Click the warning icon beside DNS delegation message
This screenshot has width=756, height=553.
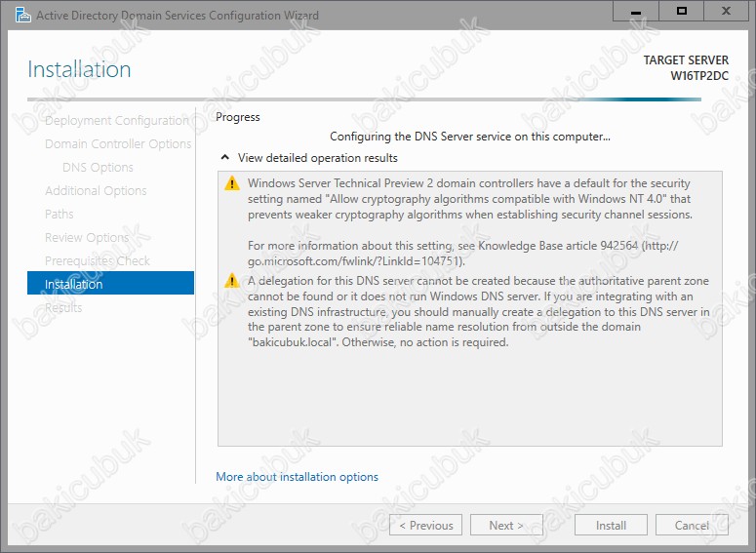click(x=232, y=281)
